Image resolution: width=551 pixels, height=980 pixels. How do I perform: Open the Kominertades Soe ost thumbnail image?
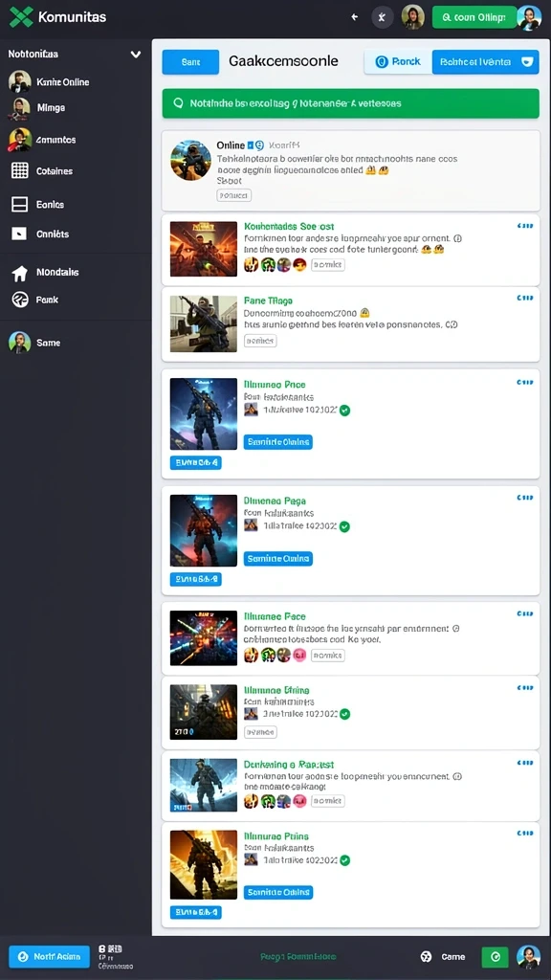204,249
